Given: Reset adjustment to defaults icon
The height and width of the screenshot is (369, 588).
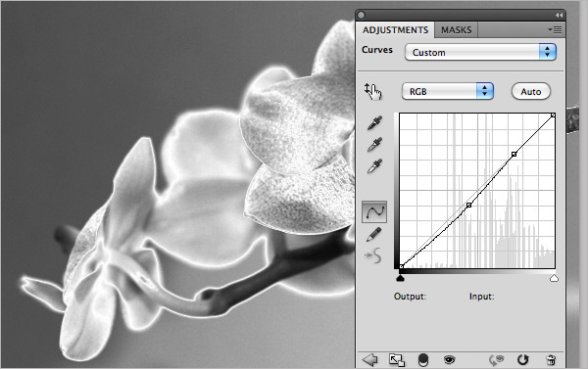Looking at the screenshot, I should click(522, 360).
